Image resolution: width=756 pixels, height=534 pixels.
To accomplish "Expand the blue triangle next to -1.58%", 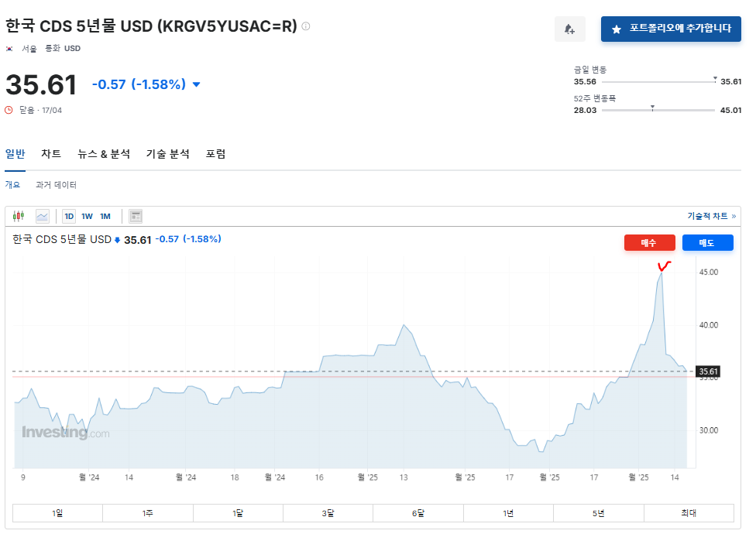I will [x=196, y=84].
